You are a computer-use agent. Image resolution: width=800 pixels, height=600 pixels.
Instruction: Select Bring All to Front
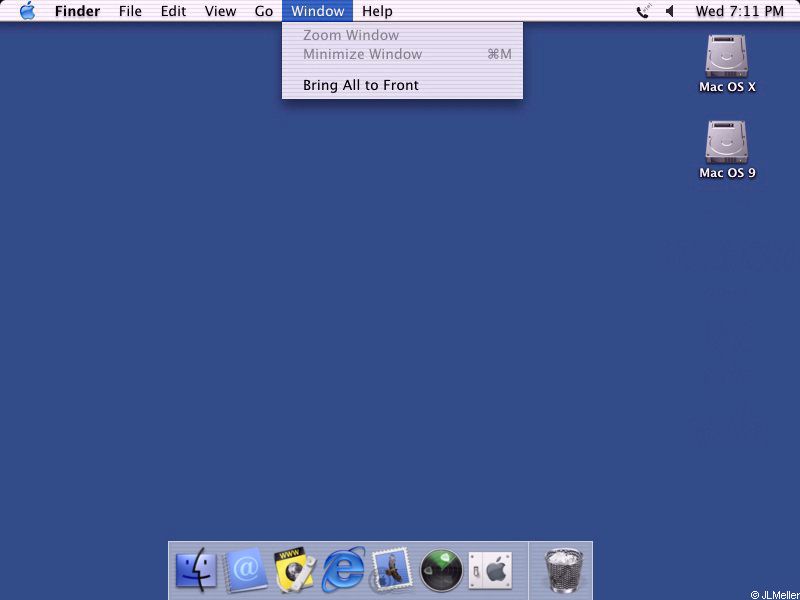(403, 85)
